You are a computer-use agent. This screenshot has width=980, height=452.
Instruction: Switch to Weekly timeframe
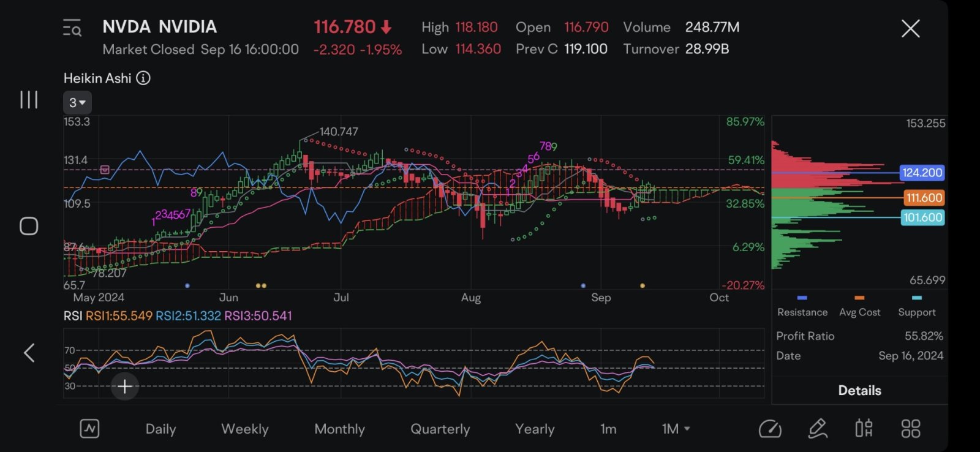click(x=245, y=429)
